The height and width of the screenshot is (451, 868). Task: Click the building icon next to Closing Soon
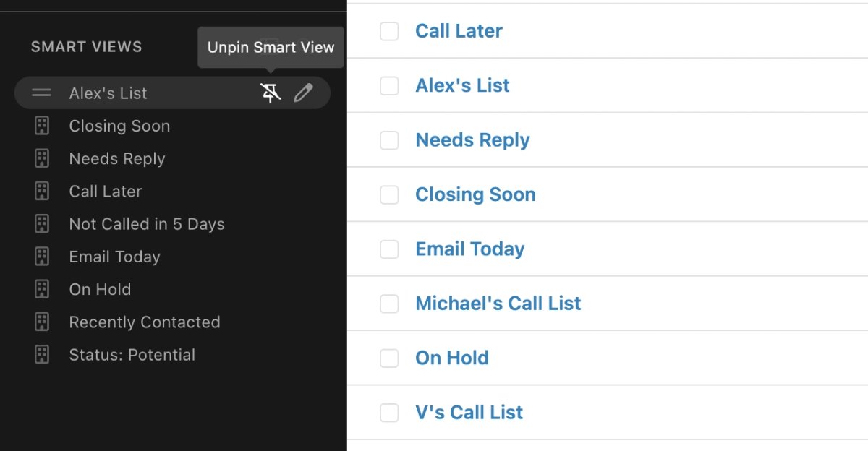(x=42, y=126)
